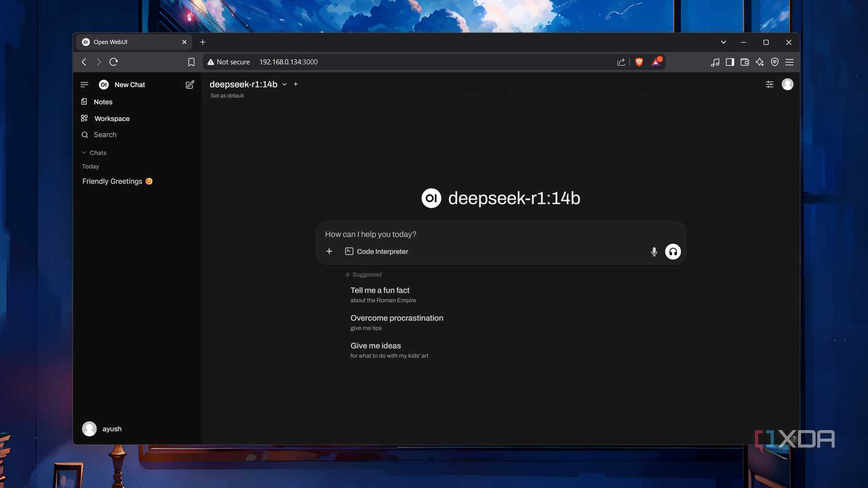Image resolution: width=868 pixels, height=488 pixels.
Task: Expand the deepseek-r1:14b model dropdown
Action: (x=284, y=85)
